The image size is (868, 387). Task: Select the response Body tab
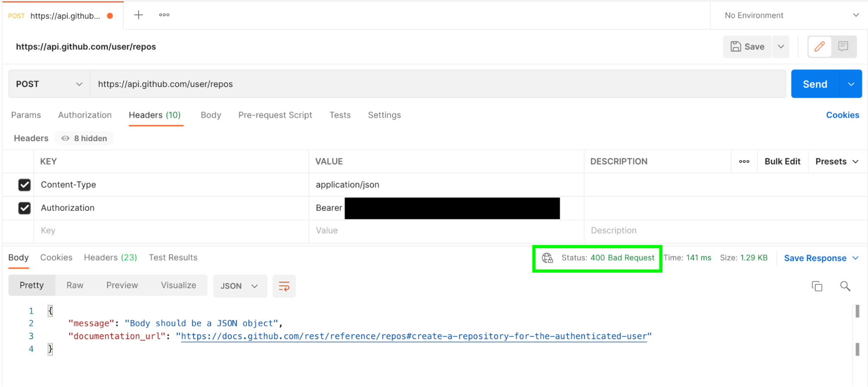pyautogui.click(x=18, y=258)
